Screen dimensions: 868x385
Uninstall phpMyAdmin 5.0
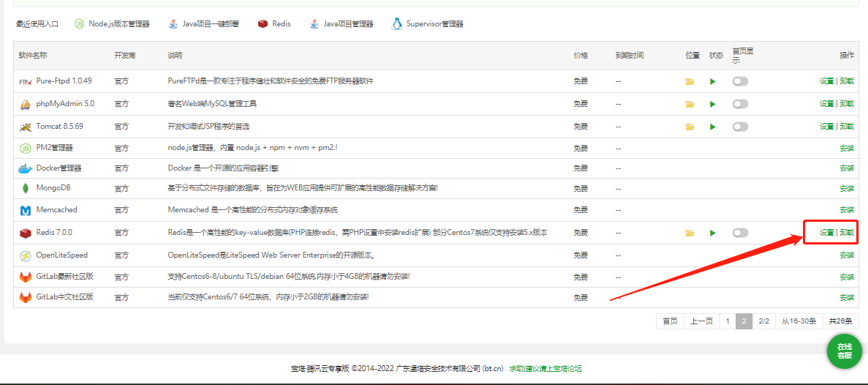coord(846,104)
